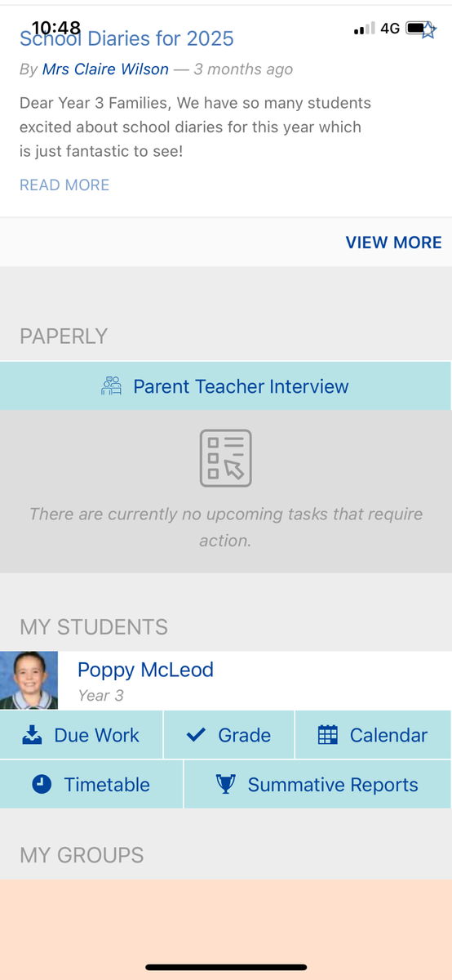The height and width of the screenshot is (980, 452).
Task: Open the Calendar button label
Action: point(388,735)
